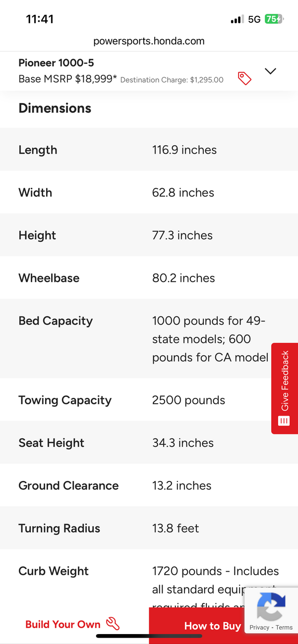298x644 pixels.
Task: Tap the reCAPTCHA logo badge
Action: click(271, 606)
